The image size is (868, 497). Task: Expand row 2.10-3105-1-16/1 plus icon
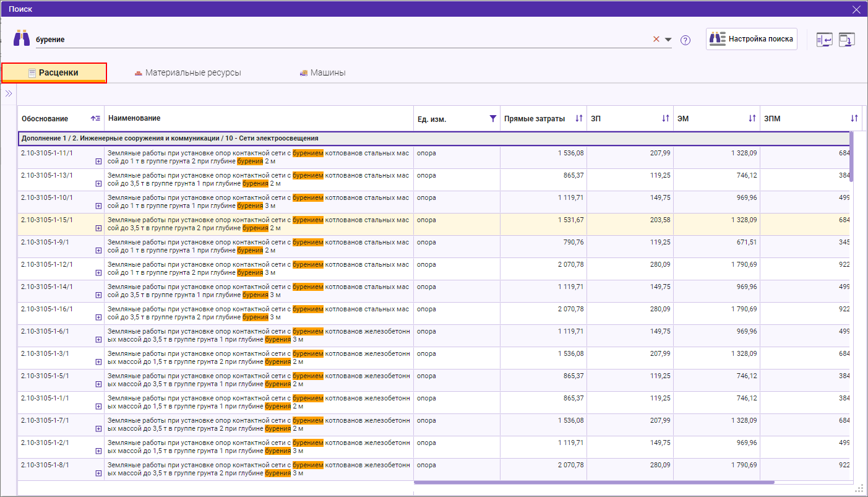[98, 318]
